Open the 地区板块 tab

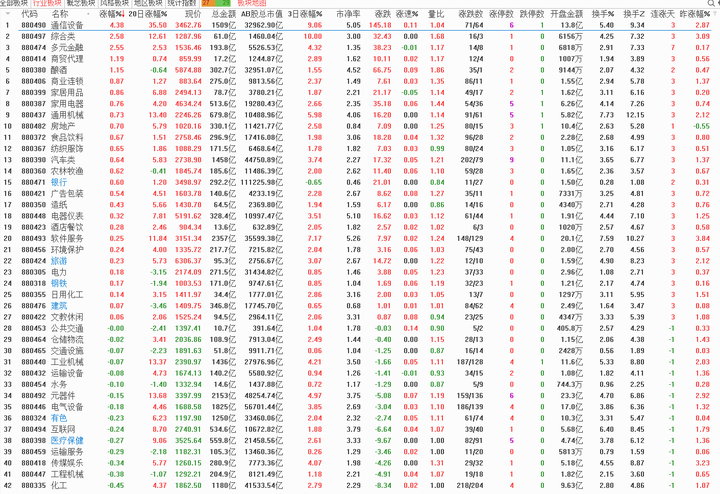148,3
